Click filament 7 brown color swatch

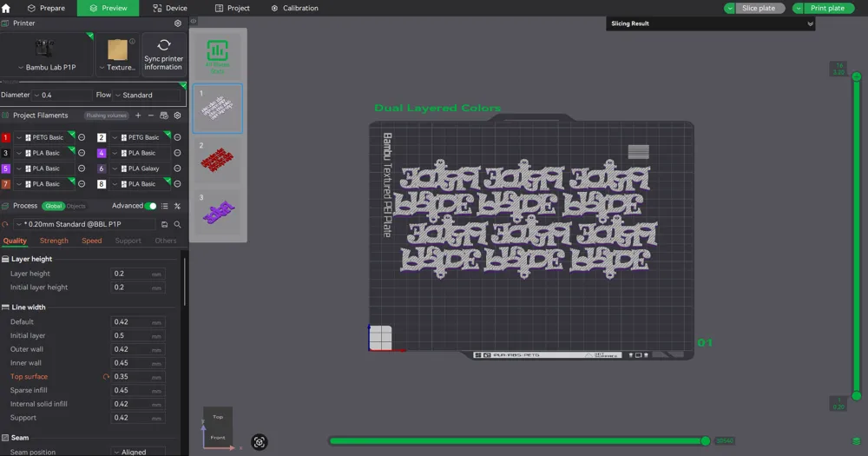click(5, 184)
